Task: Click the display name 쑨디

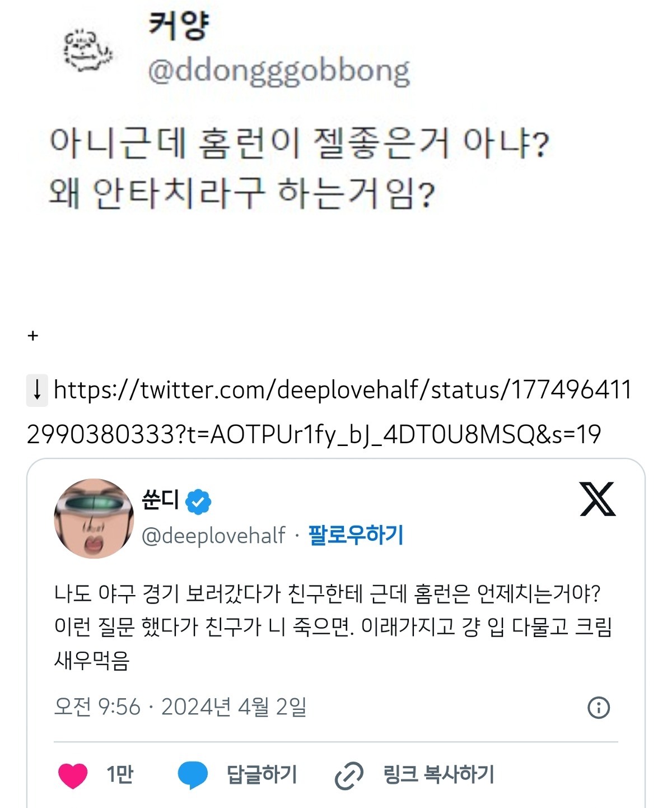Action: coord(160,500)
